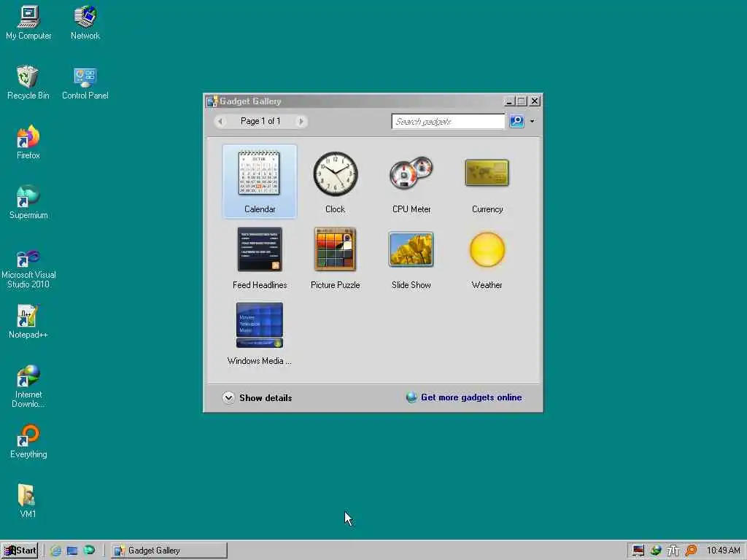Click the search magnifier button

517,121
